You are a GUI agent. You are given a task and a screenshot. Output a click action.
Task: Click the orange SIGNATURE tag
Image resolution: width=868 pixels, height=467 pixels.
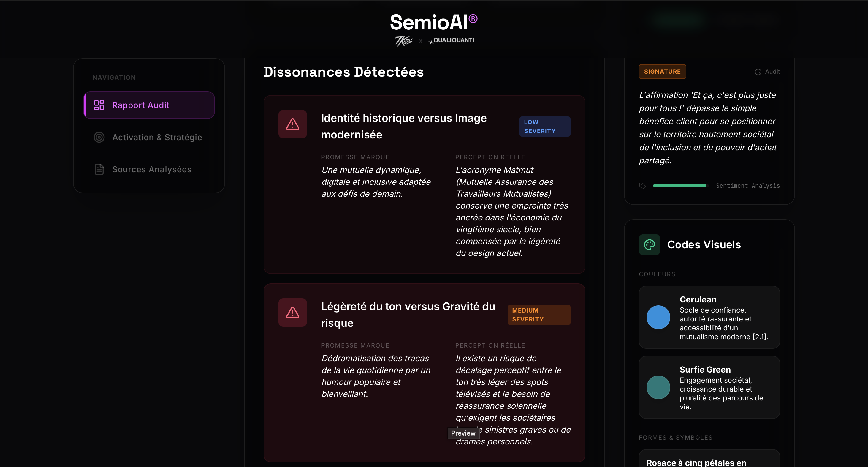662,72
